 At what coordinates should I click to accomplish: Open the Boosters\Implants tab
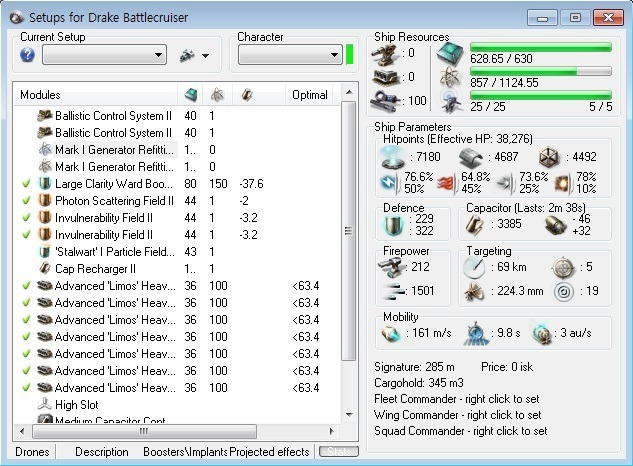coord(185,452)
